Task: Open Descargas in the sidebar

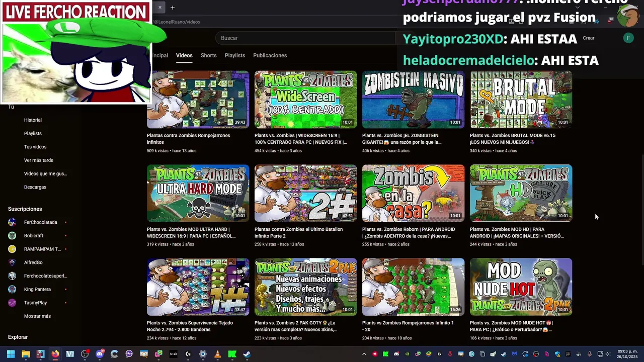Action: tap(35, 187)
